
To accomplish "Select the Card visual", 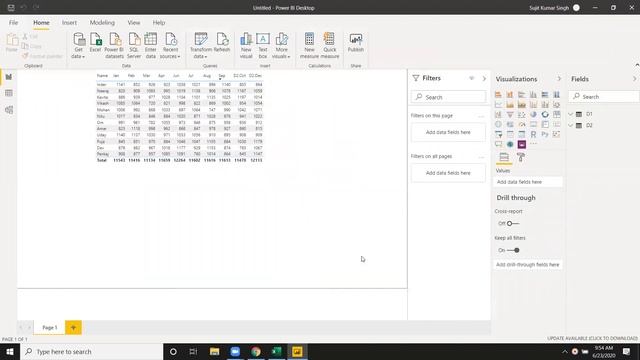I will (x=533, y=124).
